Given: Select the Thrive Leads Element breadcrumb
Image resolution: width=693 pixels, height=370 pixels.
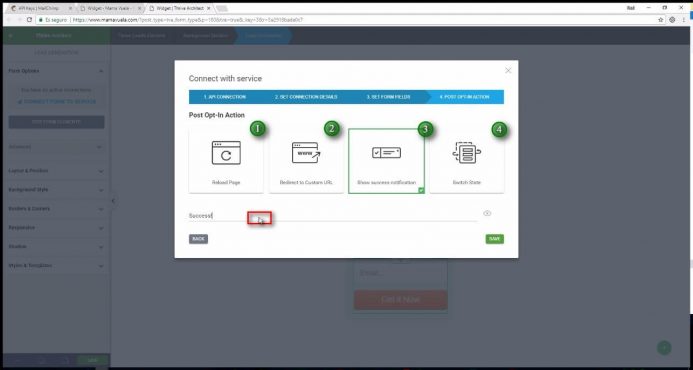Looking at the screenshot, I should [142, 35].
